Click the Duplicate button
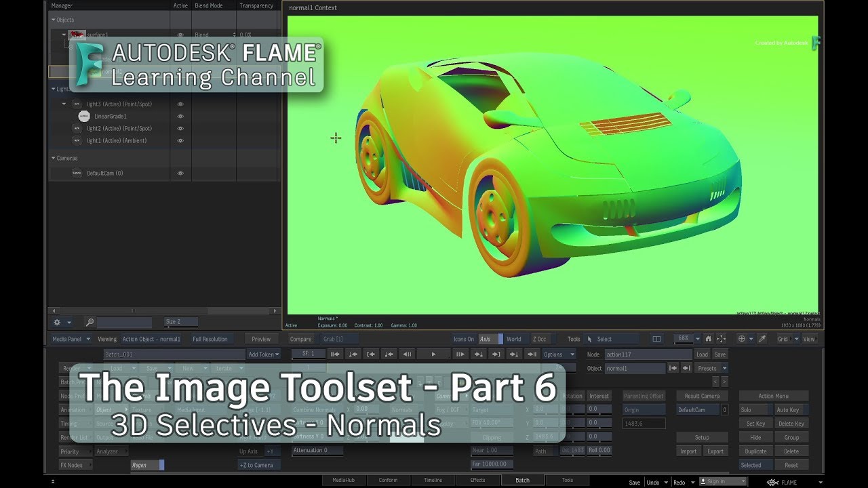868x488 pixels. tap(755, 451)
